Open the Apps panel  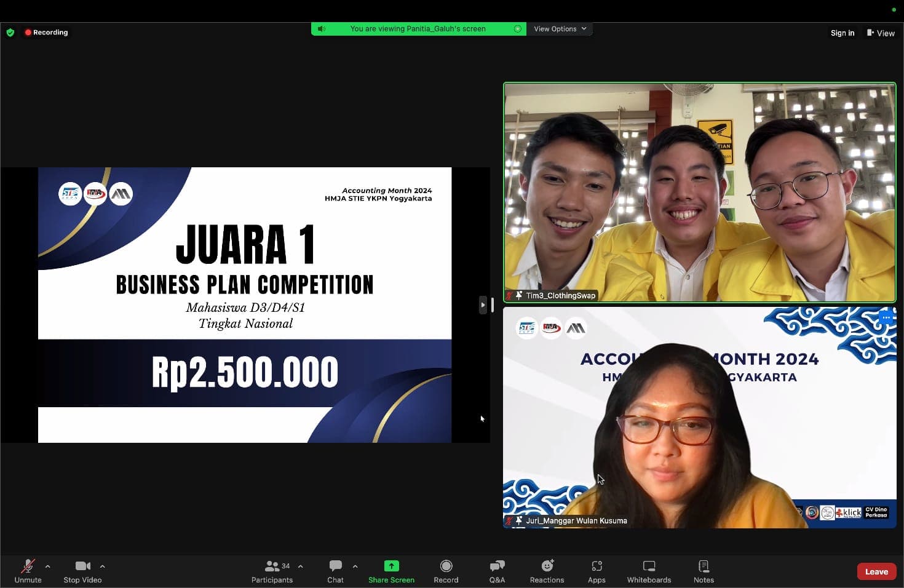pos(597,571)
